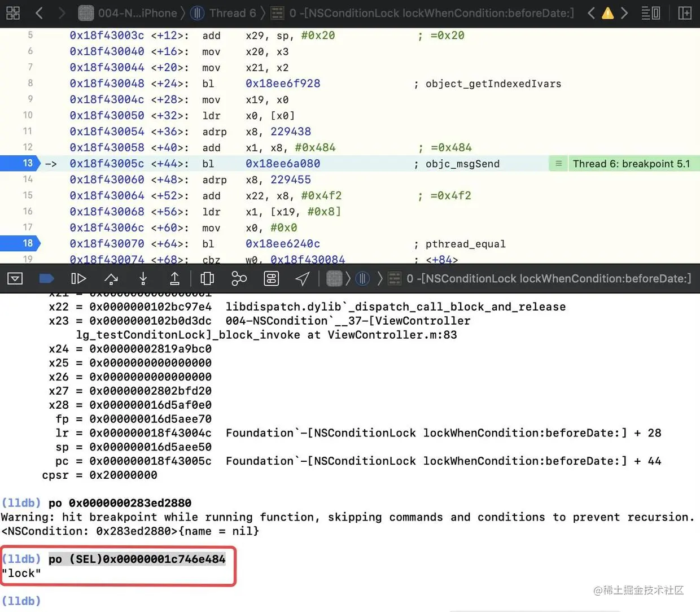700x612 pixels.
Task: Click the Step out debugger button
Action: (x=175, y=278)
